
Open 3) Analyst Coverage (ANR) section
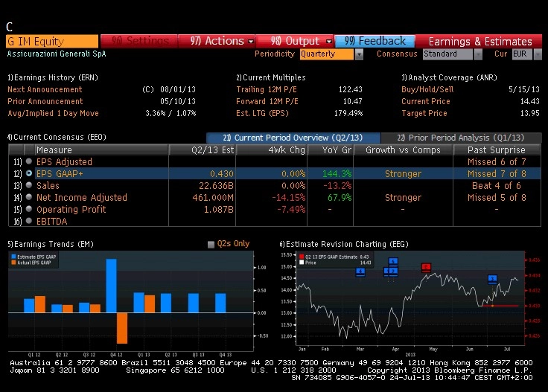click(x=449, y=77)
